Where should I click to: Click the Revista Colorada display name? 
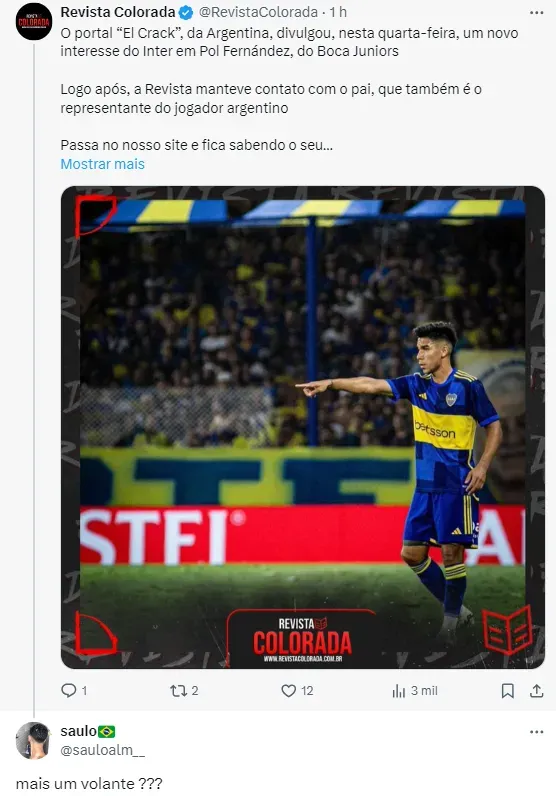118,12
